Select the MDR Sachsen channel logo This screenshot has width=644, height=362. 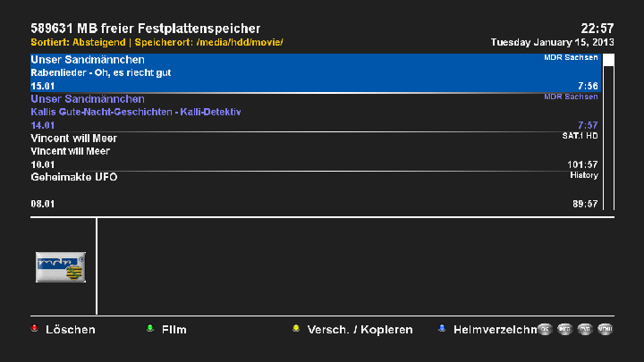(61, 266)
